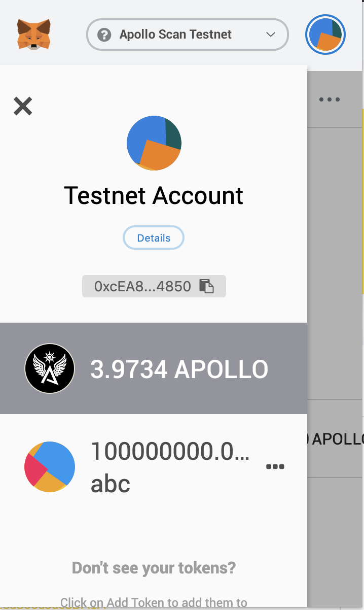Screen dimensions: 364x610
Task: Click the question mark network icon
Action: (104, 35)
